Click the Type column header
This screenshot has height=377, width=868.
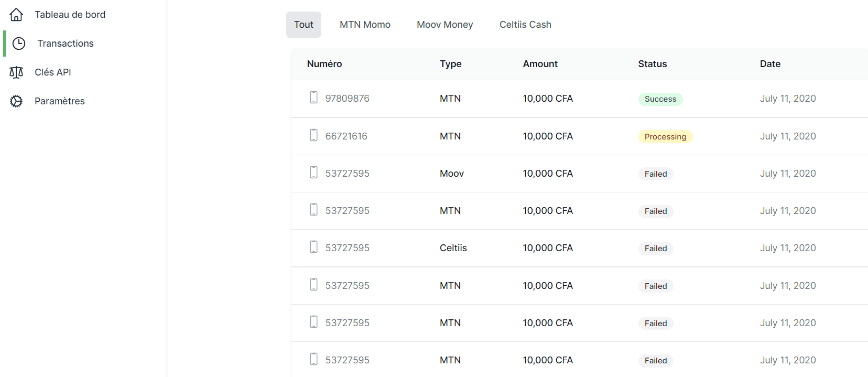(451, 64)
